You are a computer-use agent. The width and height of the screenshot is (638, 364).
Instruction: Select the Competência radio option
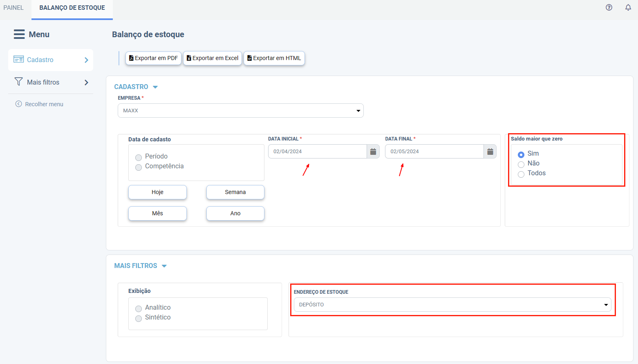pyautogui.click(x=139, y=167)
